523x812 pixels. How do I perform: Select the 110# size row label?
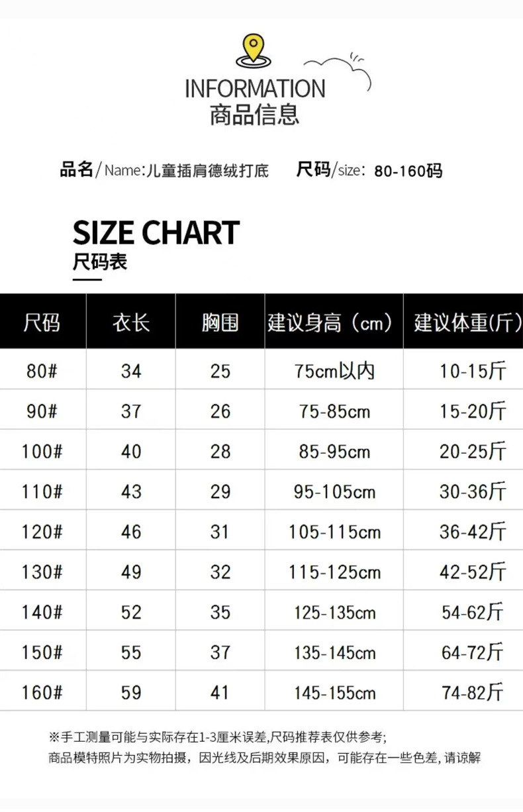coord(42,491)
